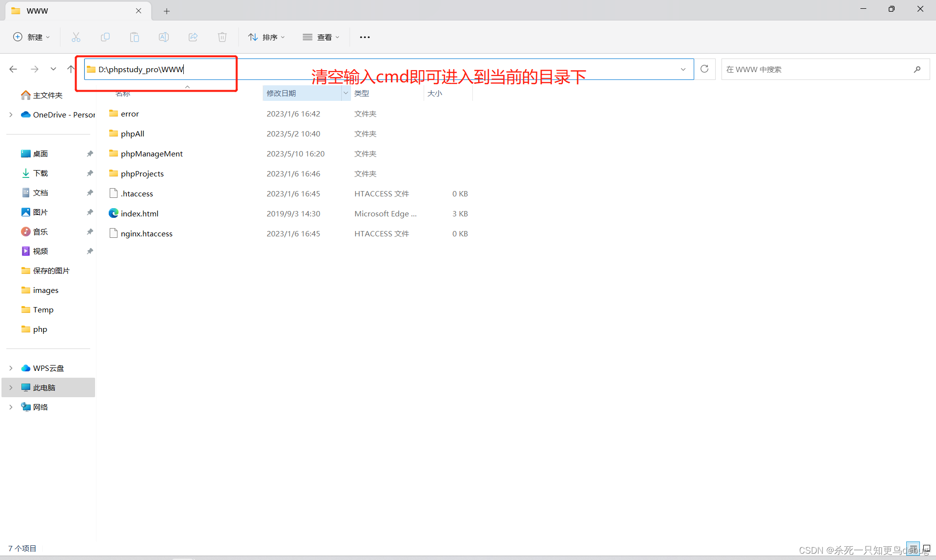Switch to details view in the status bar

click(x=912, y=548)
